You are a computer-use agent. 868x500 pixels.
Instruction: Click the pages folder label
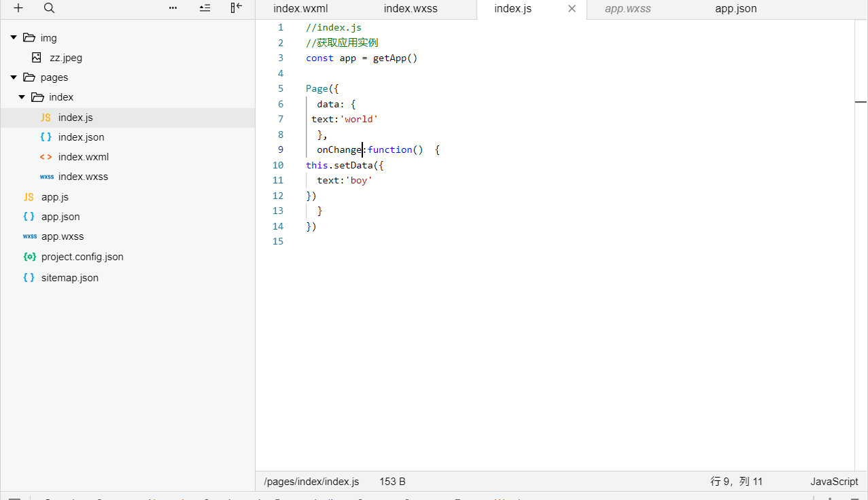[54, 77]
